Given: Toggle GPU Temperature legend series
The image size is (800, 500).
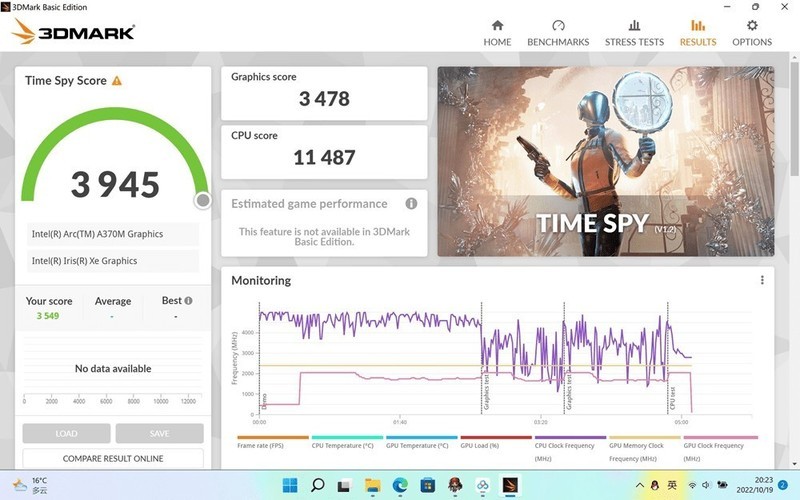Looking at the screenshot, I should coord(421,442).
